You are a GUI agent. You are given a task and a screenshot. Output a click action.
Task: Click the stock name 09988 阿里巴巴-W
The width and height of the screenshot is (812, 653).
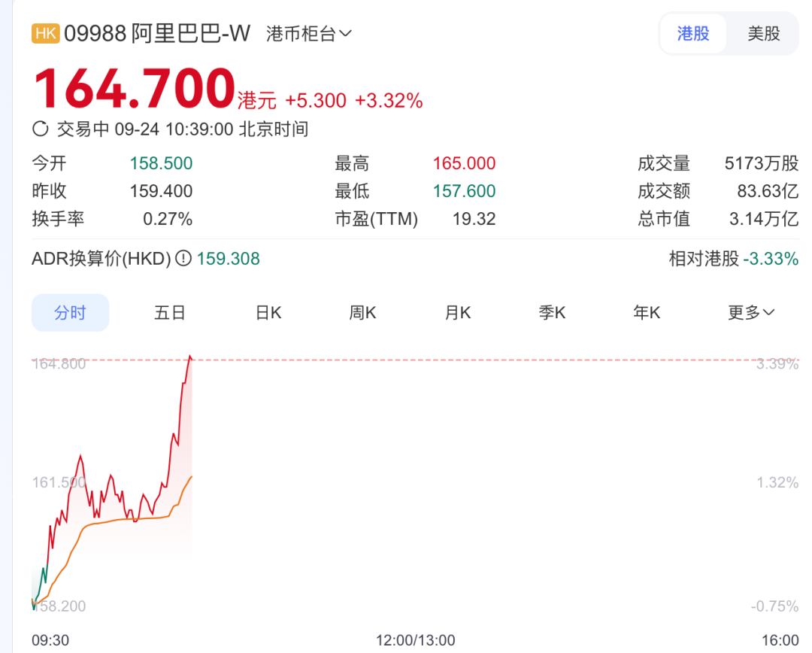157,34
